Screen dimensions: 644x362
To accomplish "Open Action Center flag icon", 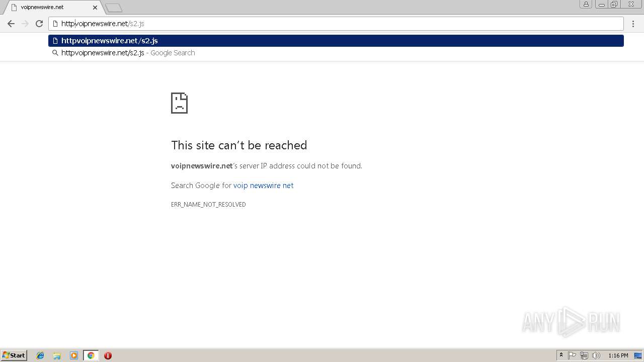I will pyautogui.click(x=572, y=355).
